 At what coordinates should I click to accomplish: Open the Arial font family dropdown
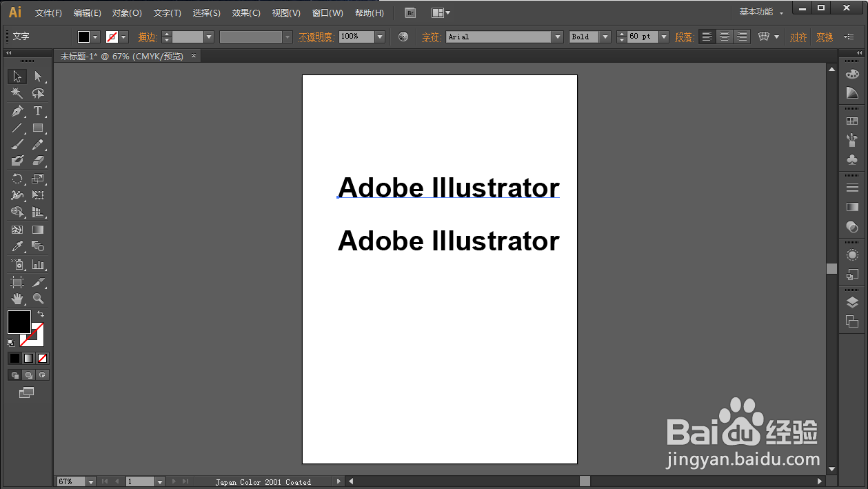point(557,37)
